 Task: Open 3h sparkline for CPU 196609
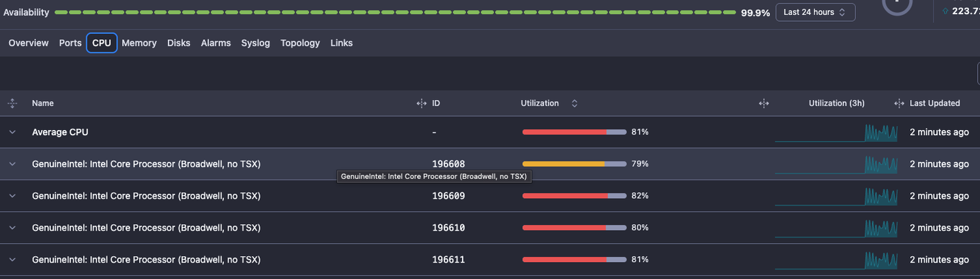point(836,197)
